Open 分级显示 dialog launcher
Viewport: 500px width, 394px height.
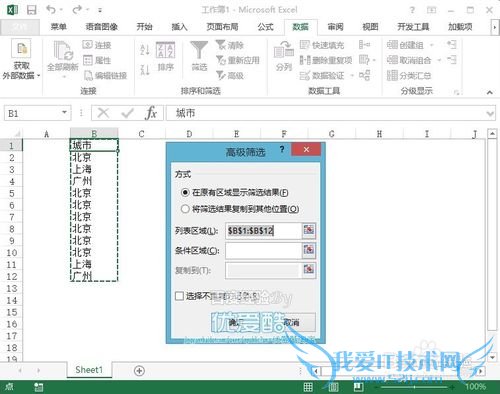457,92
